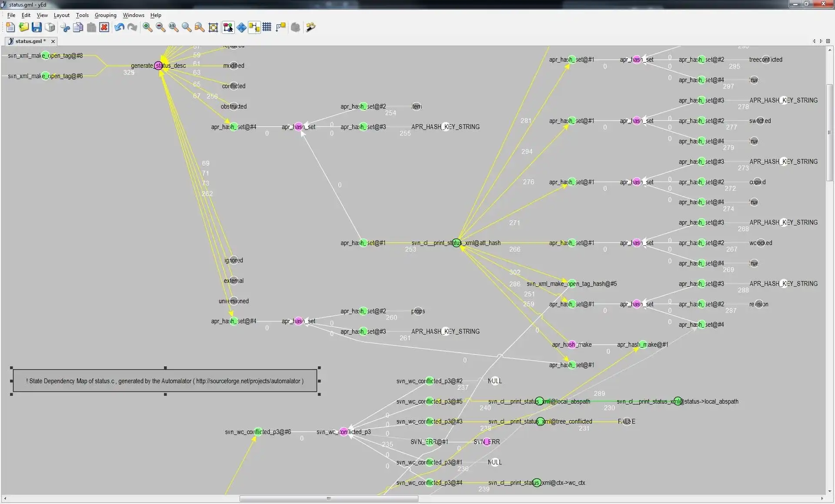The height and width of the screenshot is (504, 835).
Task: Click tab list dropdown at right of tab bar
Action: 828,41
